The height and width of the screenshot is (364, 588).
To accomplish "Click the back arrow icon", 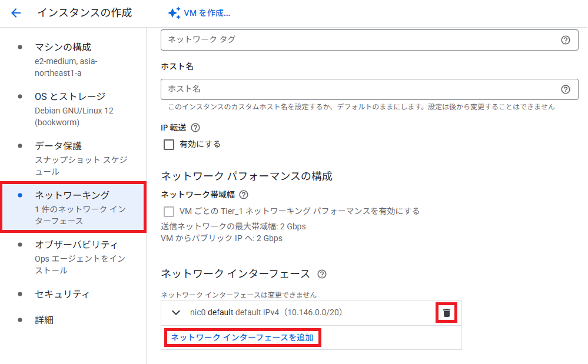I will 16,13.
